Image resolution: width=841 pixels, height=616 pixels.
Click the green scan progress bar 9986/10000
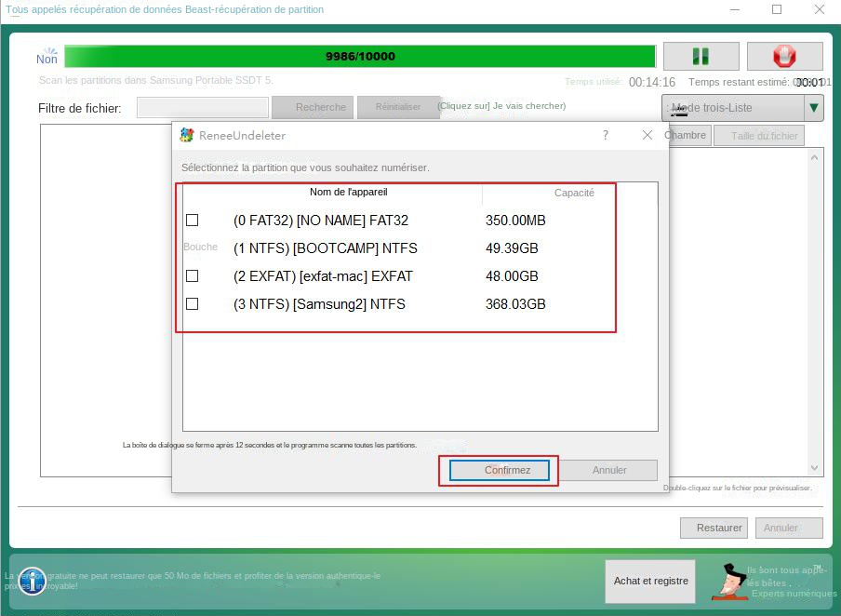point(360,57)
